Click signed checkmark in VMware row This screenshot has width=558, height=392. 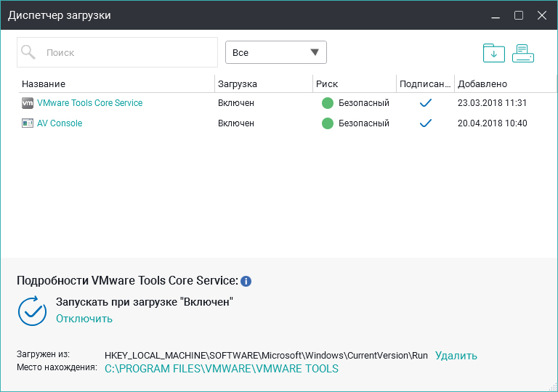coord(425,103)
